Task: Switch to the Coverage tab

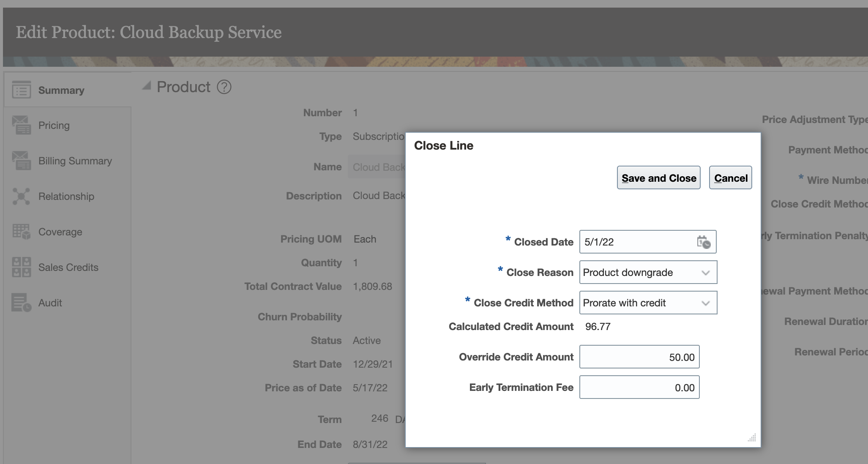Action: coord(60,232)
